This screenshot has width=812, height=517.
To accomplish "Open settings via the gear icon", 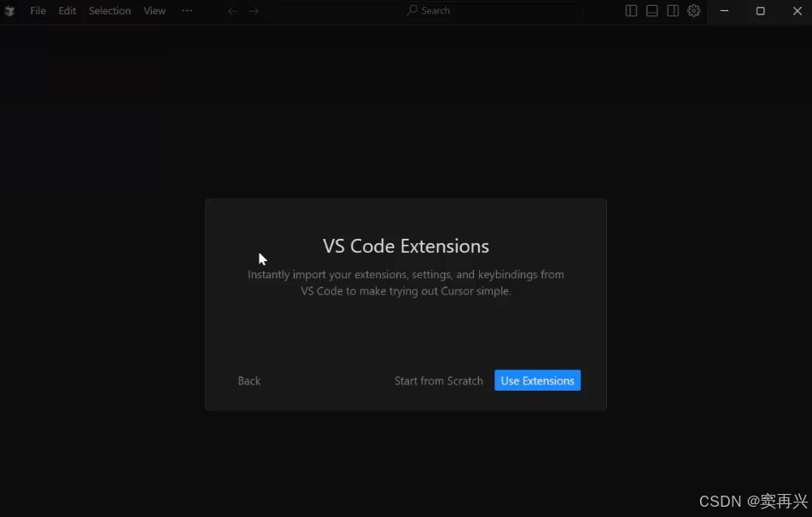I will tap(694, 11).
